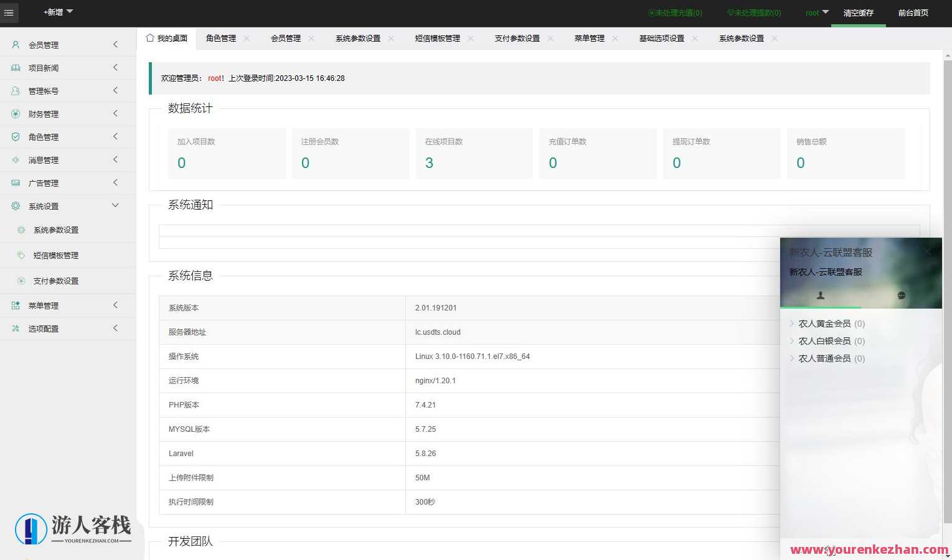
Task: Close the 会员管理 tab
Action: (311, 39)
